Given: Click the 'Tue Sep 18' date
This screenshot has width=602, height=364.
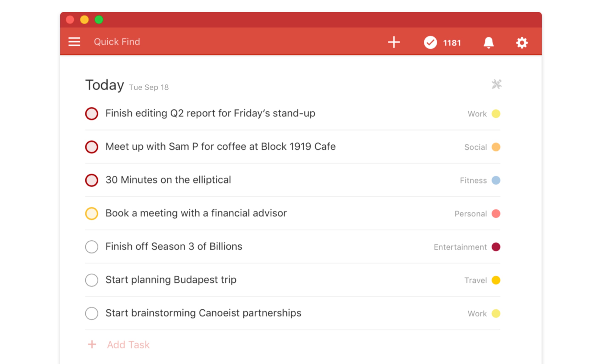Looking at the screenshot, I should (x=149, y=87).
